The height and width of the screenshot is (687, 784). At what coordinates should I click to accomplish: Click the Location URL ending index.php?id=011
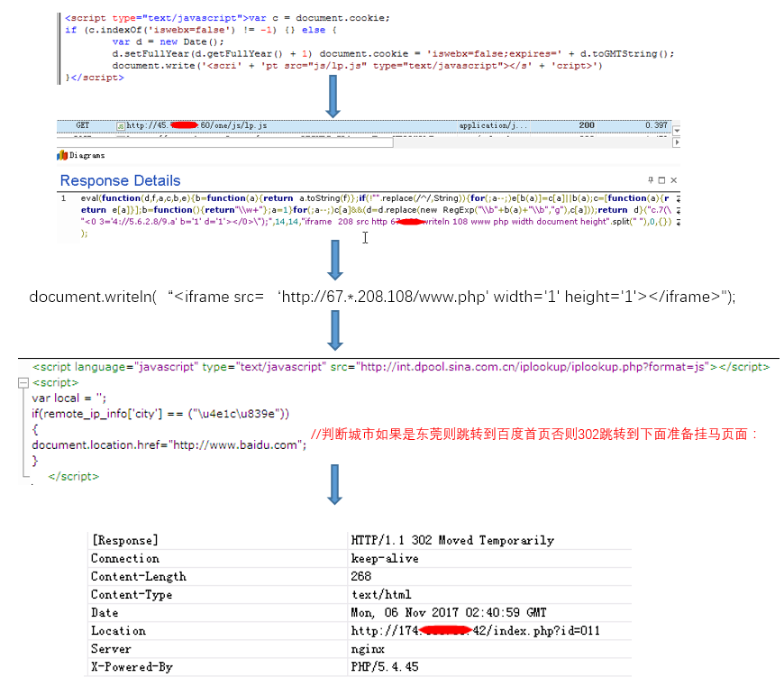[x=476, y=630]
